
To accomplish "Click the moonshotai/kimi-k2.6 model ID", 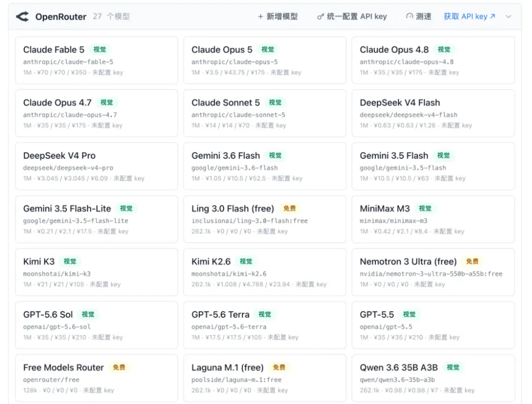I will 229,273.
